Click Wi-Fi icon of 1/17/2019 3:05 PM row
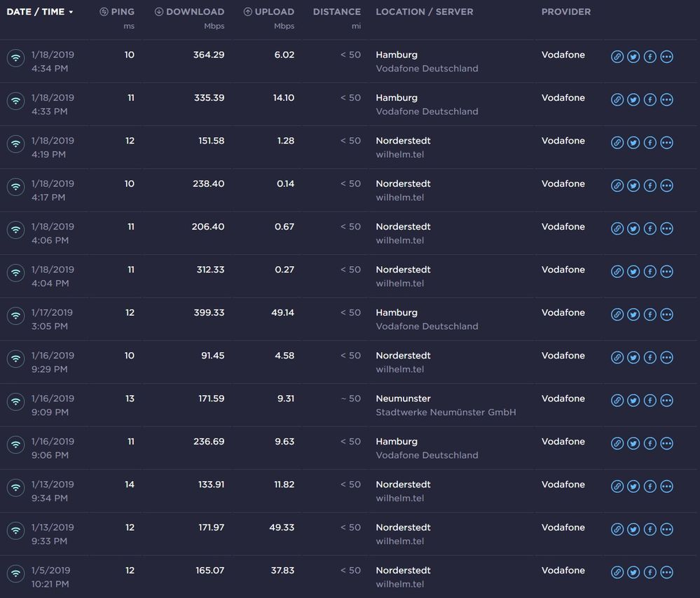Viewport: 700px width, 598px height. (15, 316)
